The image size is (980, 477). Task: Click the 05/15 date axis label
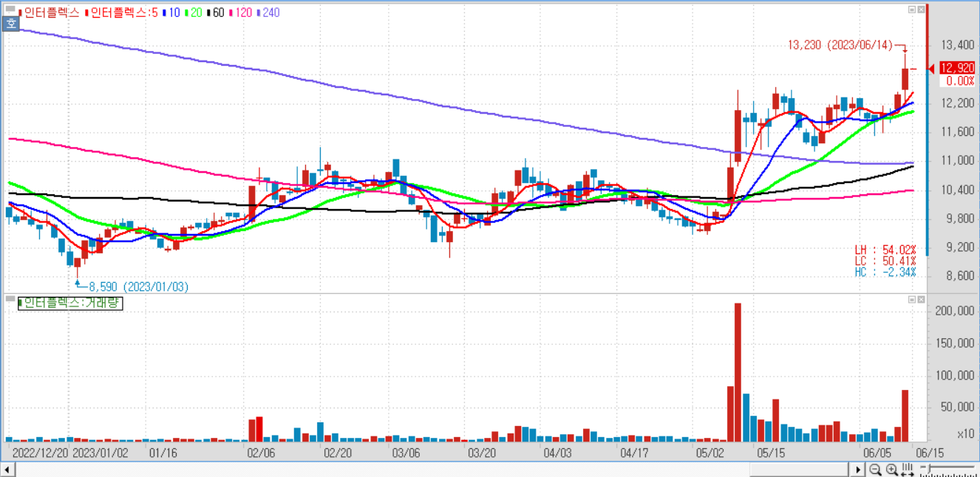click(769, 451)
